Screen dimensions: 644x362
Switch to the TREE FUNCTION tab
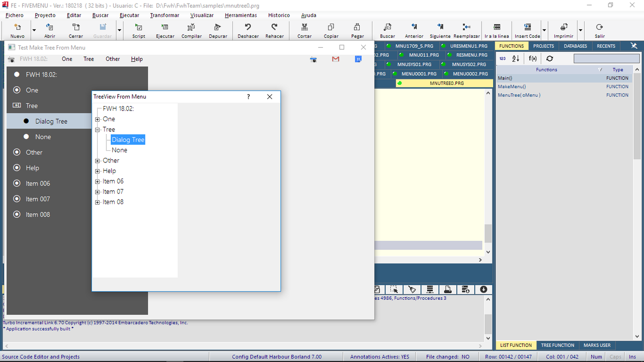pyautogui.click(x=557, y=345)
